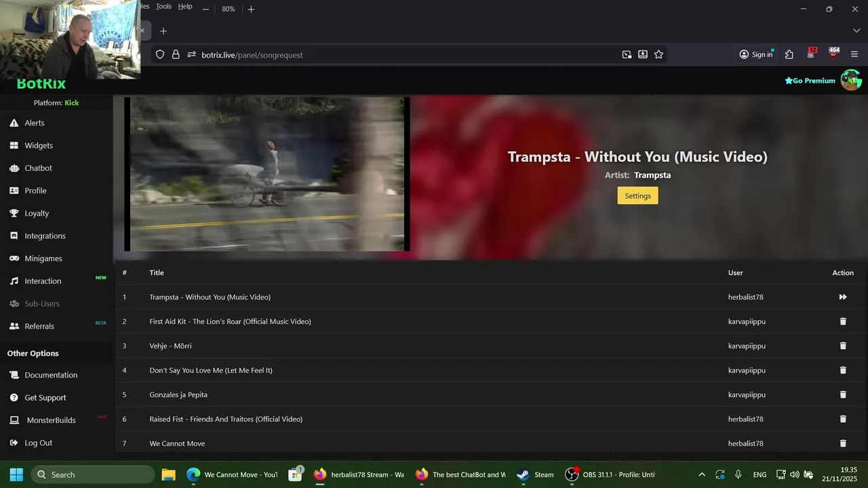Open Firefox extensions puzzle icon
This screenshot has width=868, height=488.
(789, 54)
